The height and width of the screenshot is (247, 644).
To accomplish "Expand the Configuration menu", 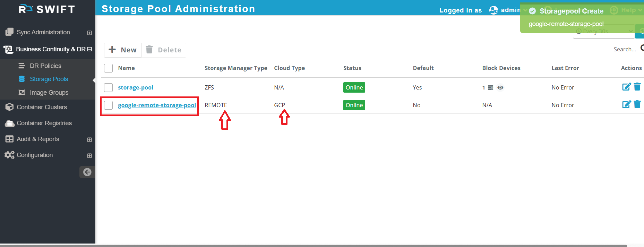I will (89, 155).
